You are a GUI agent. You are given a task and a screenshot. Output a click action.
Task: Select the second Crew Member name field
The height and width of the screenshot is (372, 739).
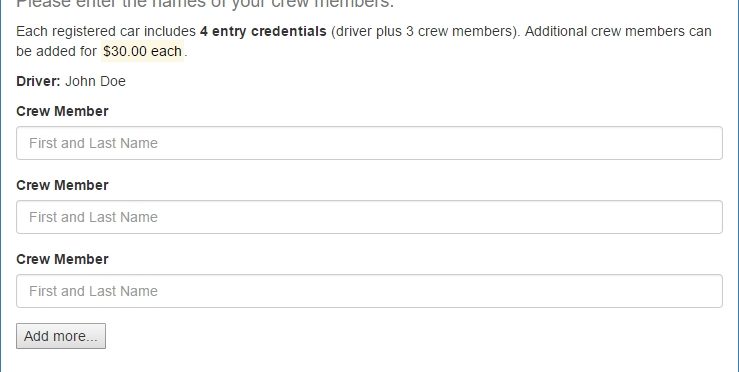(x=369, y=217)
